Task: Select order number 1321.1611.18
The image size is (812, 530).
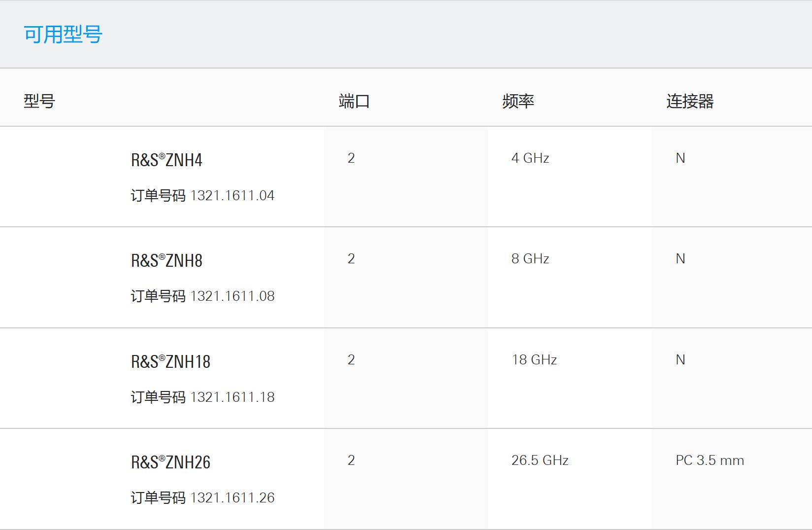Action: [232, 397]
